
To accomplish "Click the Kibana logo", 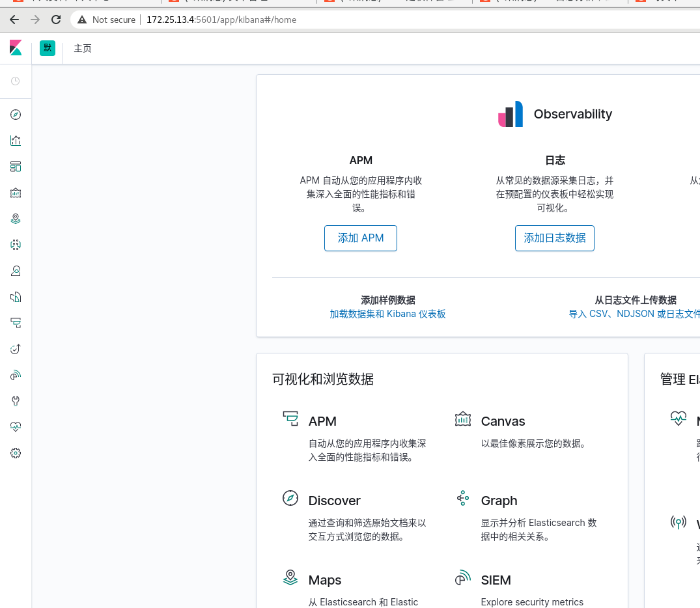I will pos(16,48).
